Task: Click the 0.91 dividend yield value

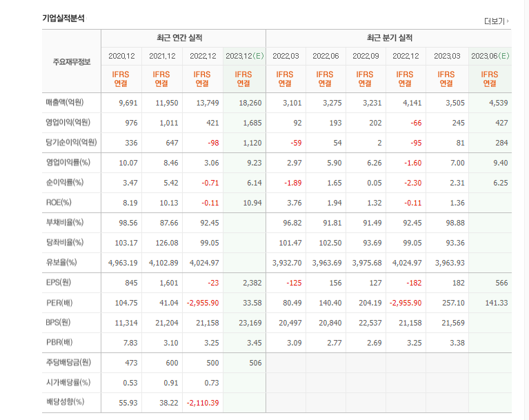Action: pyautogui.click(x=171, y=383)
